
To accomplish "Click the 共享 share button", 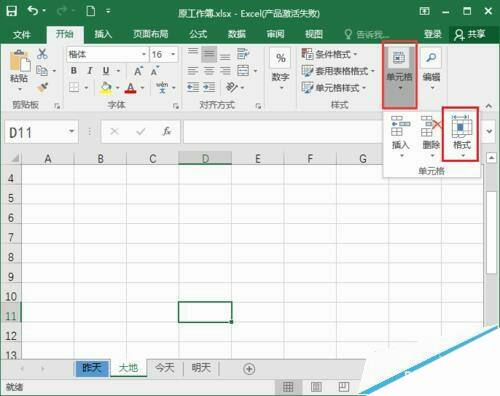I will 470,34.
